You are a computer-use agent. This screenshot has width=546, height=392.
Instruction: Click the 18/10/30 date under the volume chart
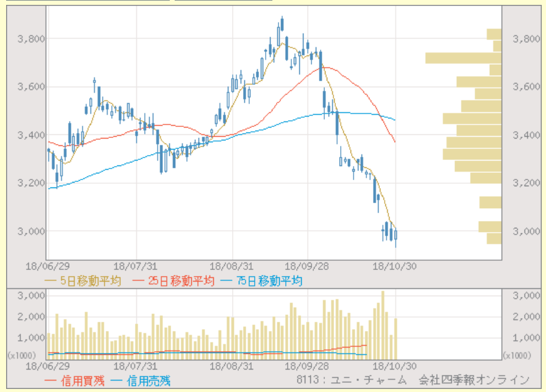tap(394, 366)
